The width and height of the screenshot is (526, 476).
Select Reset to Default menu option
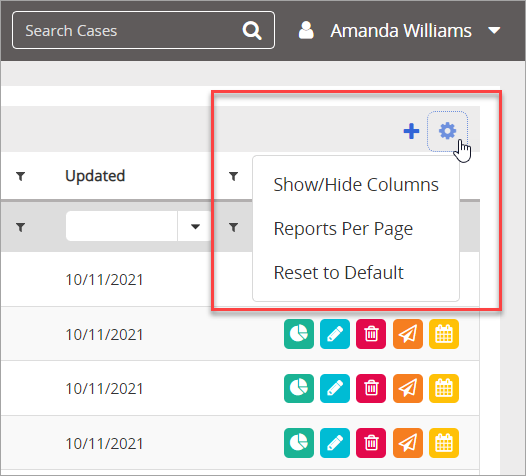pos(338,272)
